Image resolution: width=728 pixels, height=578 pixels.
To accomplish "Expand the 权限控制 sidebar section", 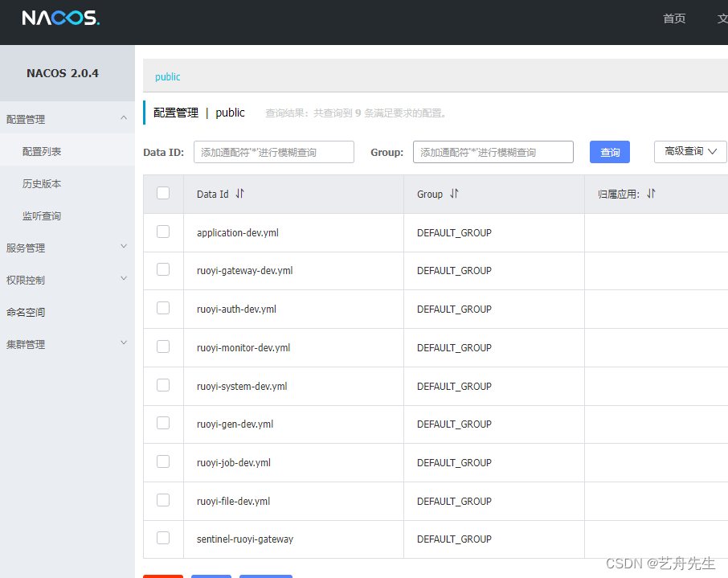I will click(x=67, y=280).
